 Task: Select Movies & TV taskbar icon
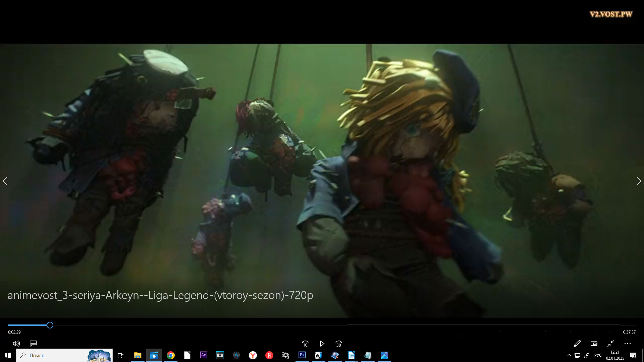click(154, 355)
